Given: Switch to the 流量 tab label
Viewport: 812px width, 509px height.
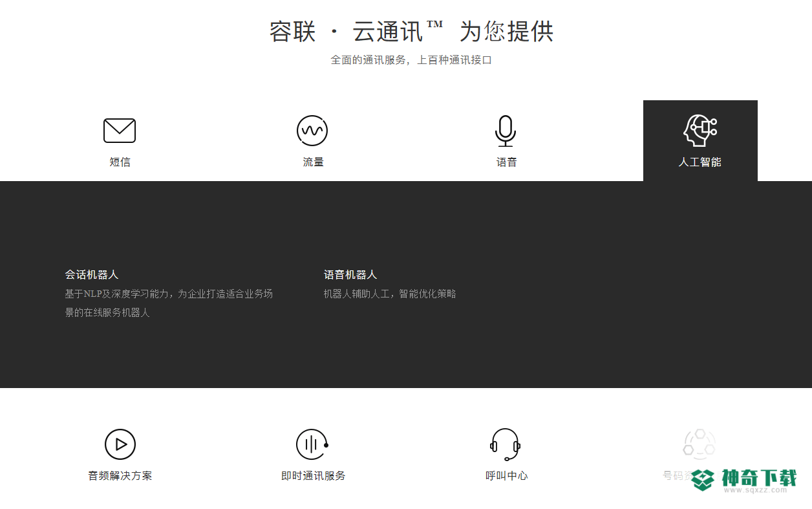Looking at the screenshot, I should point(313,162).
